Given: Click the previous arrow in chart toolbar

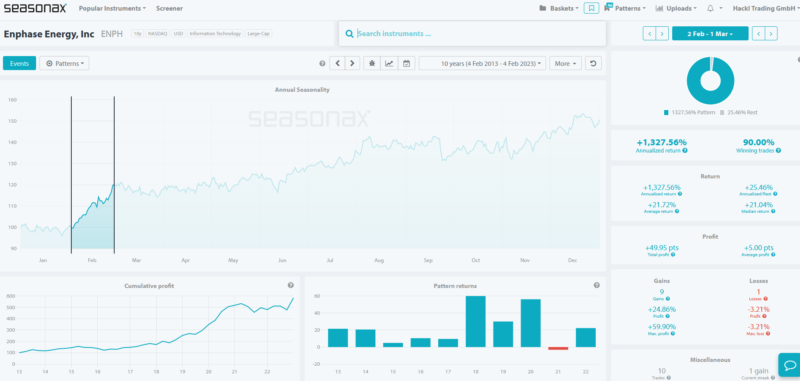Looking at the screenshot, I should (x=337, y=64).
